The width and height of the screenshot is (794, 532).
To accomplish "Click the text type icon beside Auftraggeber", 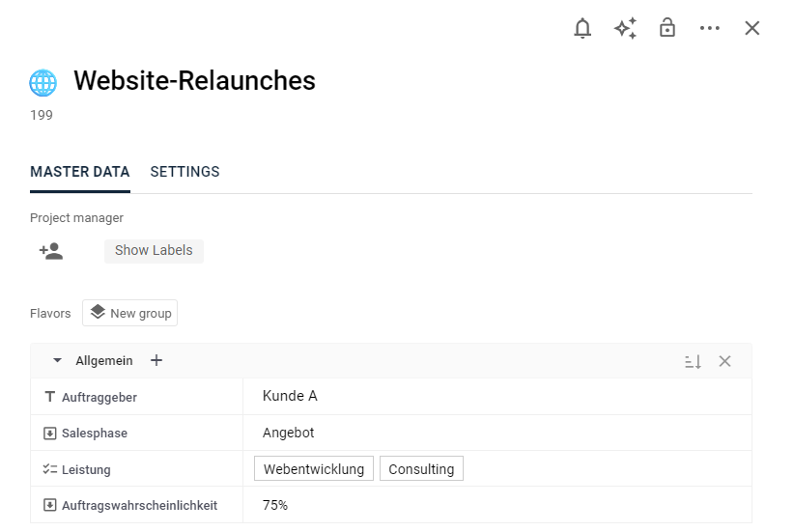I will click(49, 396).
